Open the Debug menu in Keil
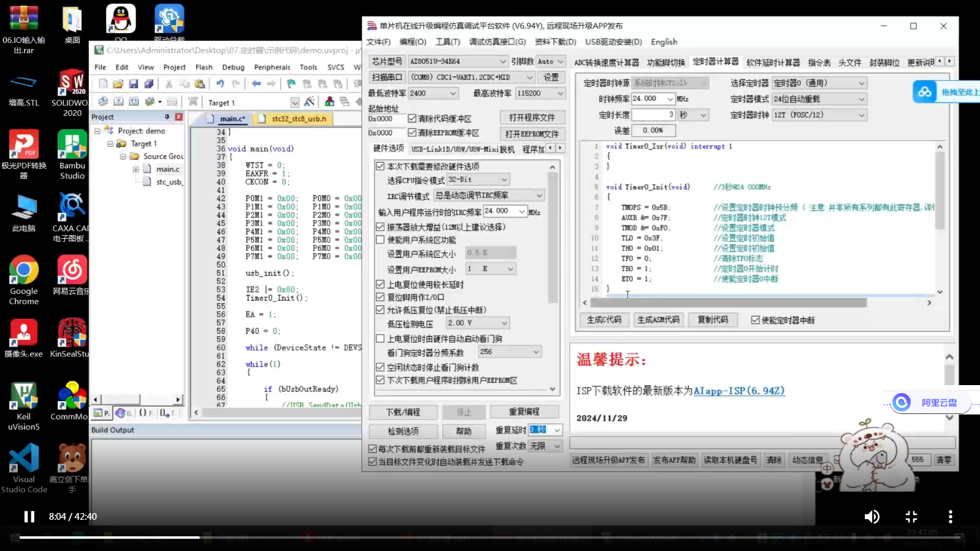This screenshot has height=551, width=980. point(233,67)
